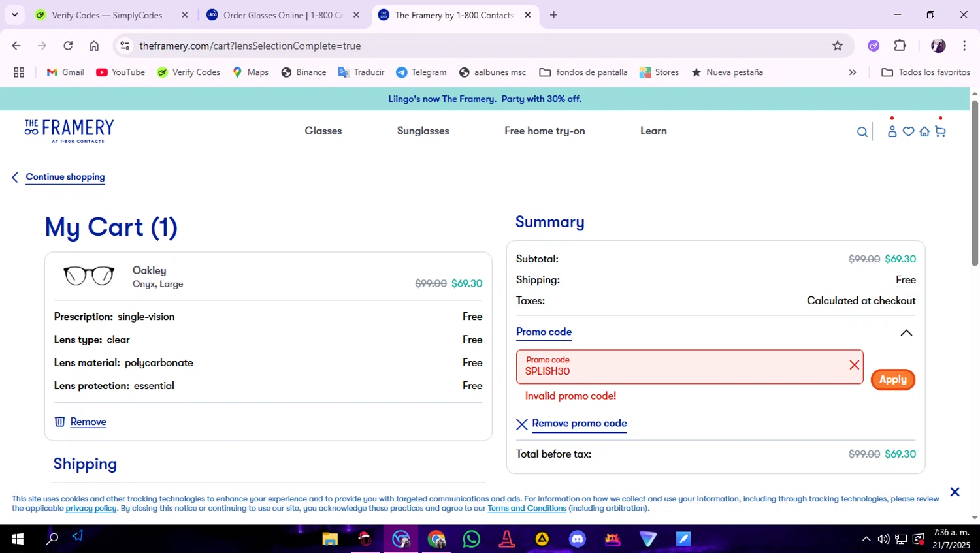
Task: Open the privacy policy link
Action: point(91,509)
